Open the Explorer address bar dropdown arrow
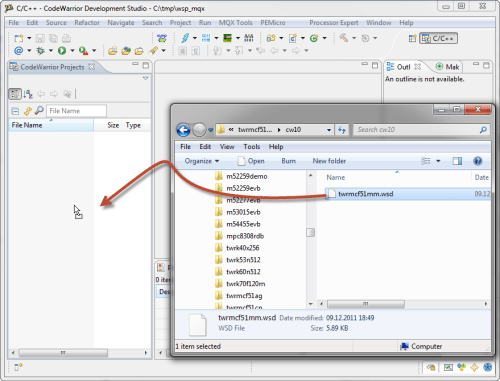Image resolution: width=500 pixels, height=381 pixels. (x=329, y=130)
